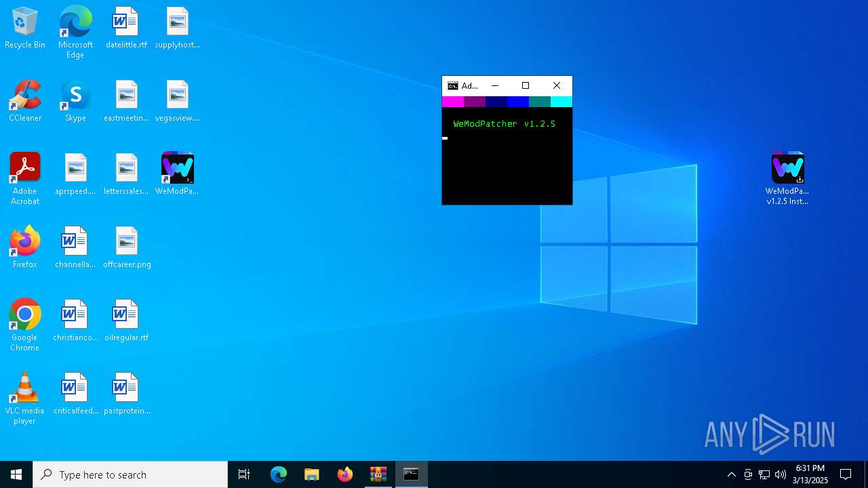Select the vegasview image file icon
Image resolution: width=868 pixels, height=488 pixels.
pyautogui.click(x=177, y=102)
